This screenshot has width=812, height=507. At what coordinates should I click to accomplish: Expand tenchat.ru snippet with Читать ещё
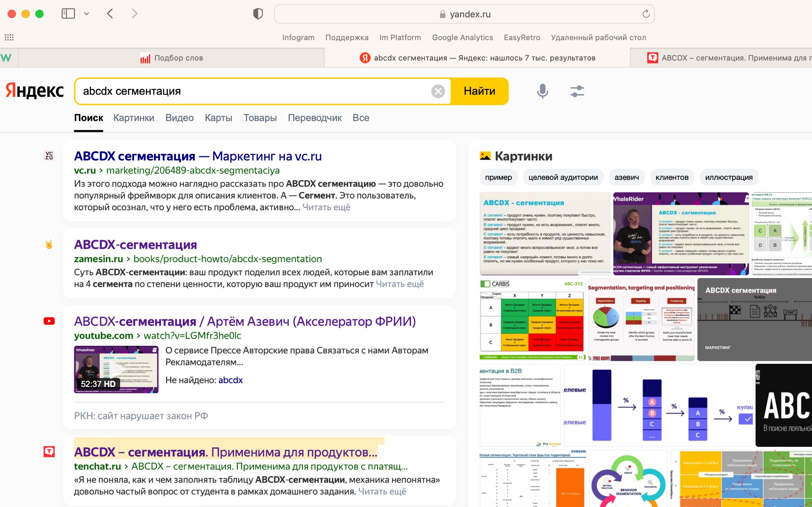(x=382, y=492)
